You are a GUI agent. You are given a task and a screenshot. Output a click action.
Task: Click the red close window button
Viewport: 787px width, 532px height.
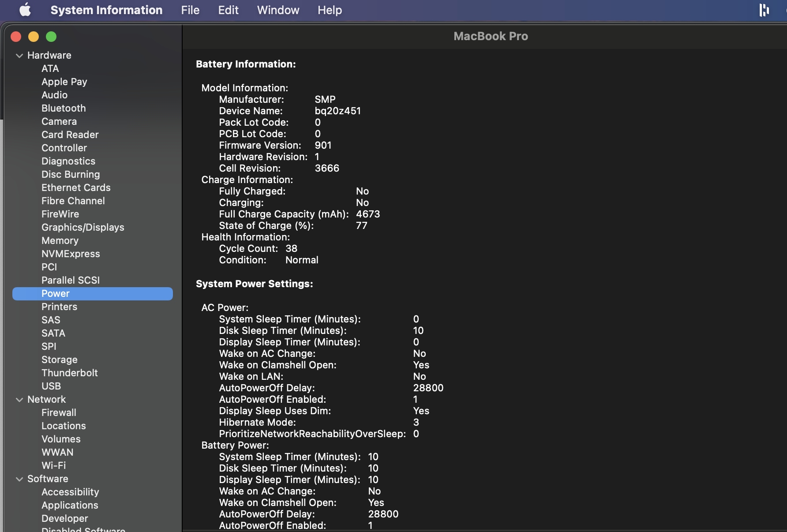(16, 37)
